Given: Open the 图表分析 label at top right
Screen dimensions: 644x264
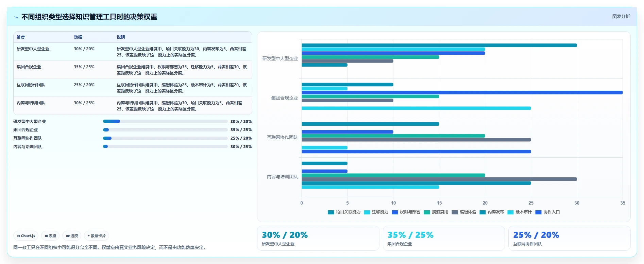Looking at the screenshot, I should [x=621, y=16].
